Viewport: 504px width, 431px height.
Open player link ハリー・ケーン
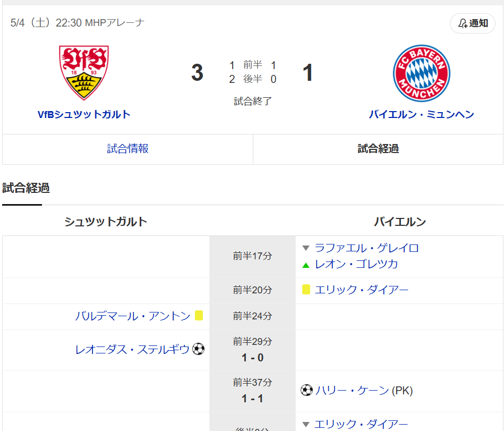pyautogui.click(x=352, y=391)
